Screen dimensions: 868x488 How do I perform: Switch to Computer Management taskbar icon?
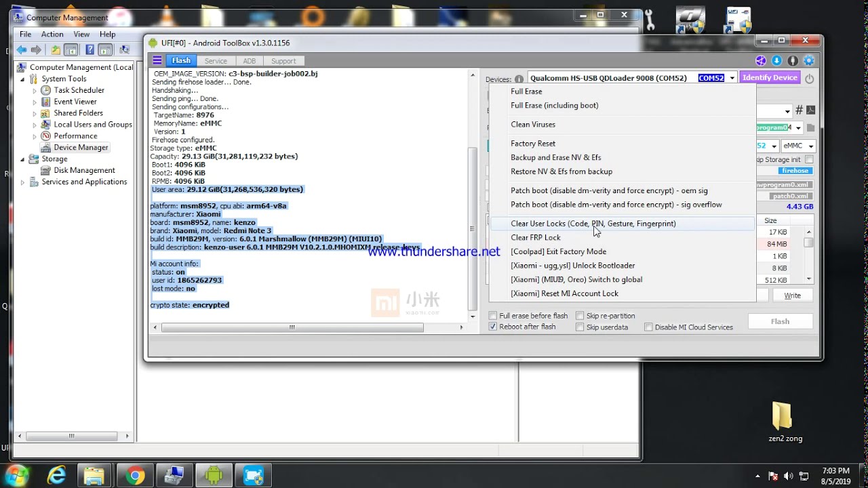point(174,476)
